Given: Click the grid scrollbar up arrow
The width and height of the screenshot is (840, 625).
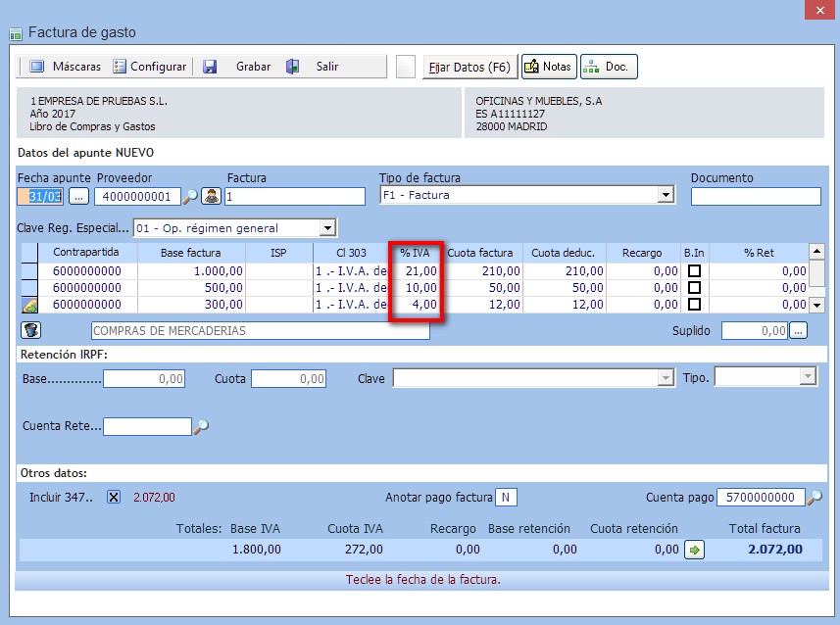Looking at the screenshot, I should pyautogui.click(x=816, y=251).
